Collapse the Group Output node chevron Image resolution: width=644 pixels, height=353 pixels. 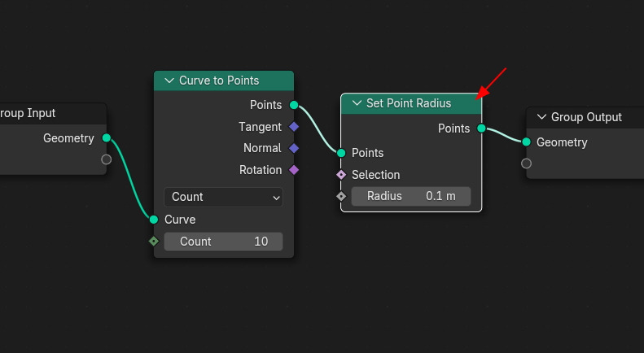pos(541,117)
